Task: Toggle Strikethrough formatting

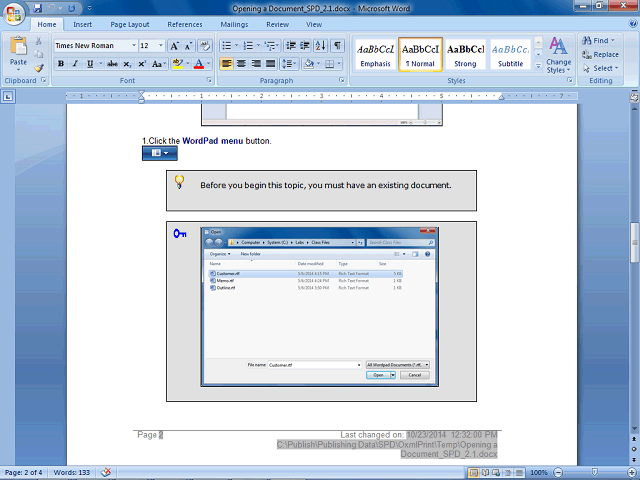Action: point(112,64)
